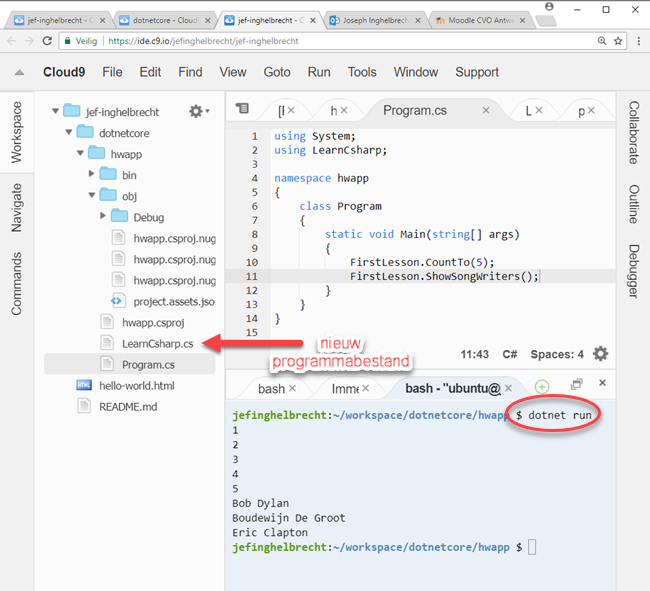This screenshot has width=650, height=591.
Task: Click the Spaces: 4 indentation setting
Action: coord(557,354)
